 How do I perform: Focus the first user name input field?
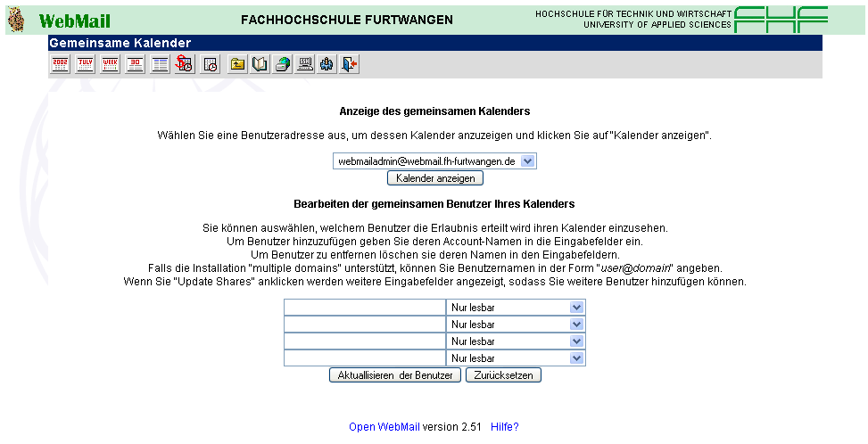(x=365, y=308)
